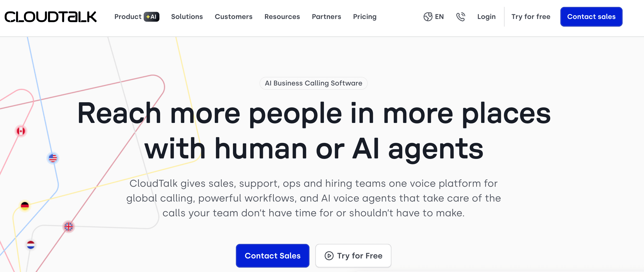Click the Canada flag marker

click(21, 131)
